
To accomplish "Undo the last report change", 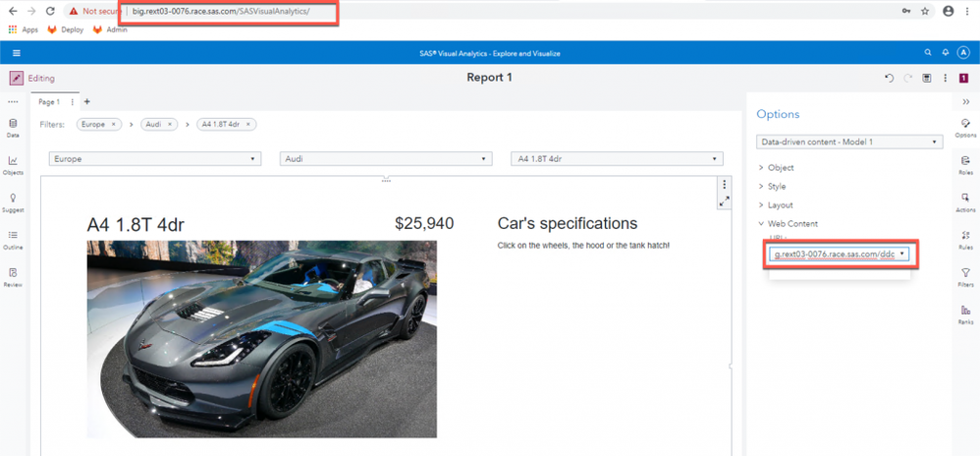I will (x=890, y=79).
